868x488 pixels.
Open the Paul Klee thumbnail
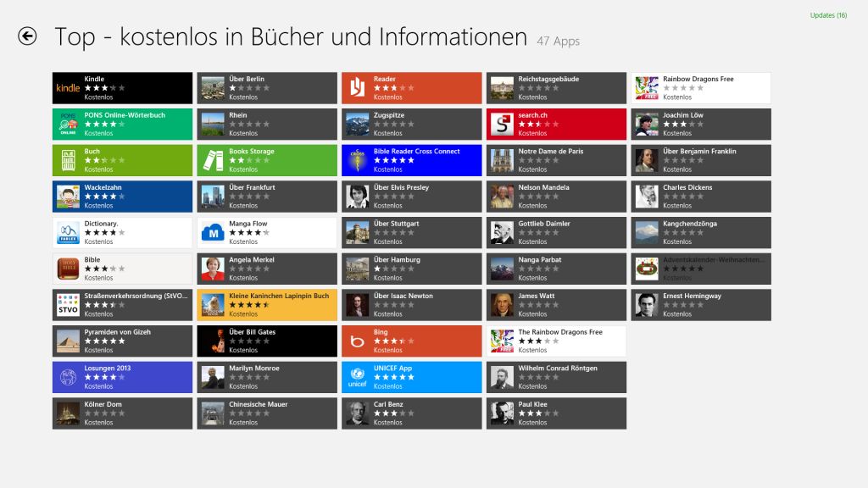[503, 413]
